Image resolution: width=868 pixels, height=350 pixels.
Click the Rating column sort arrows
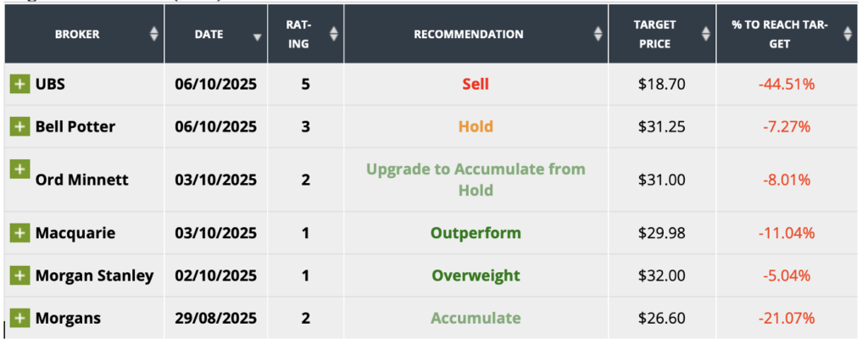coord(334,34)
